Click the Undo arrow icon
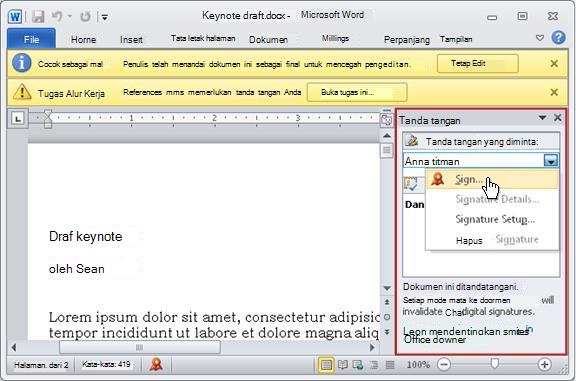 (x=57, y=16)
